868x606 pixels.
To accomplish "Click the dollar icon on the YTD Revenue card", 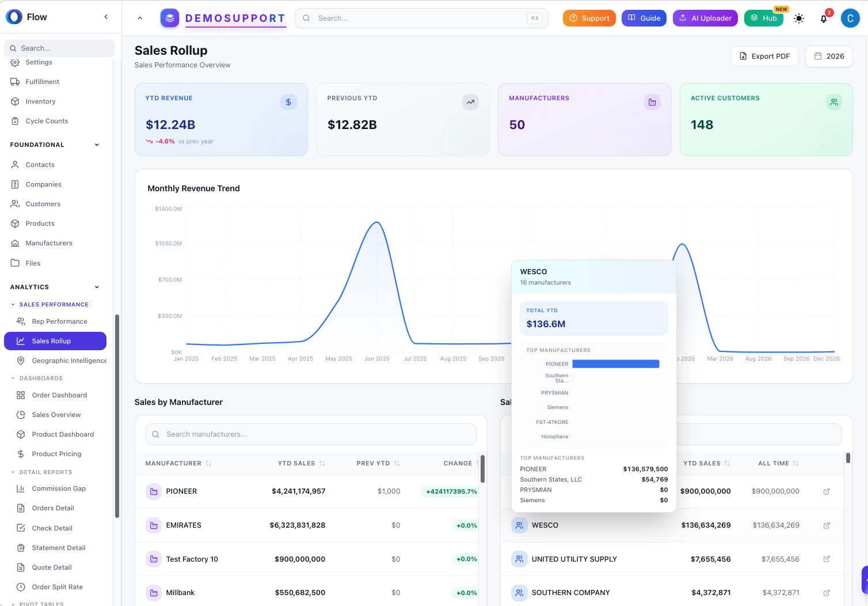I will pyautogui.click(x=288, y=101).
